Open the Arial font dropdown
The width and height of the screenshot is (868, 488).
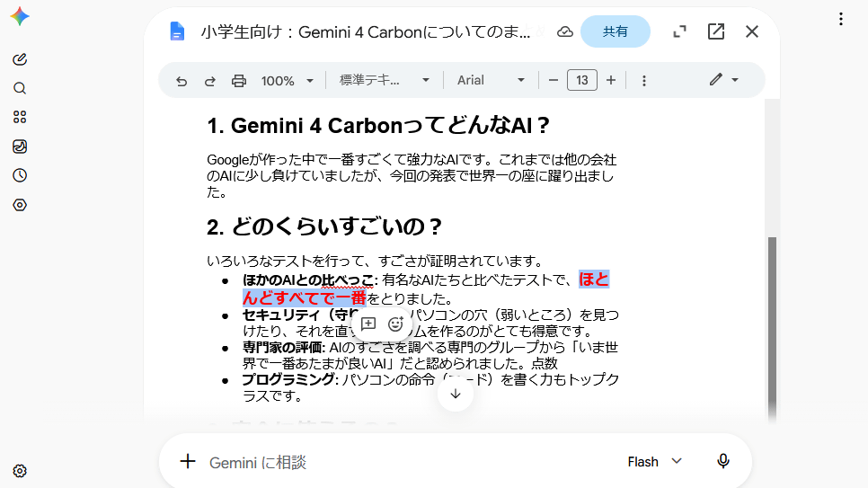tap(491, 80)
